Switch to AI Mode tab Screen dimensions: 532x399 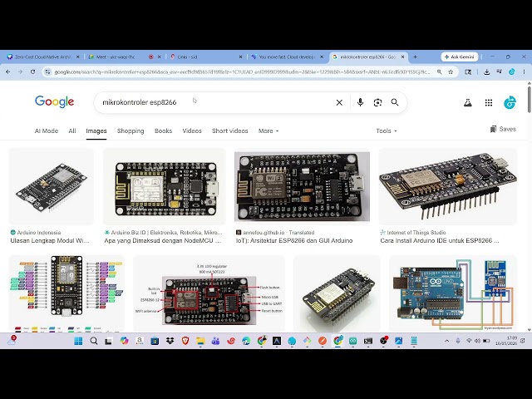coord(47,131)
